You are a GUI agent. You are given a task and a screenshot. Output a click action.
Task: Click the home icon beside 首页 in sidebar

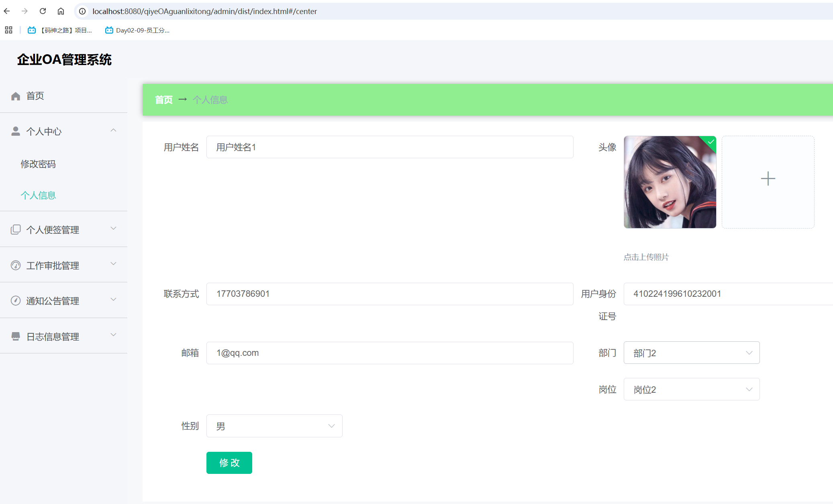click(16, 96)
